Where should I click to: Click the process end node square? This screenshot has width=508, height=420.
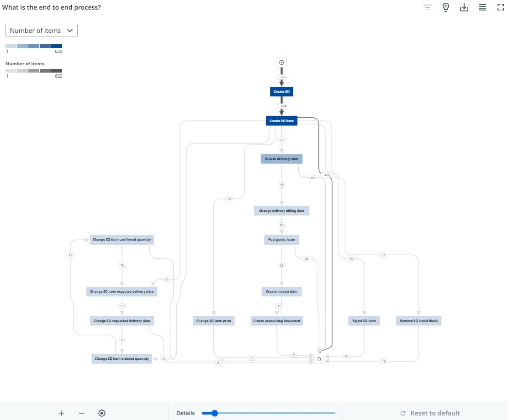click(x=319, y=359)
